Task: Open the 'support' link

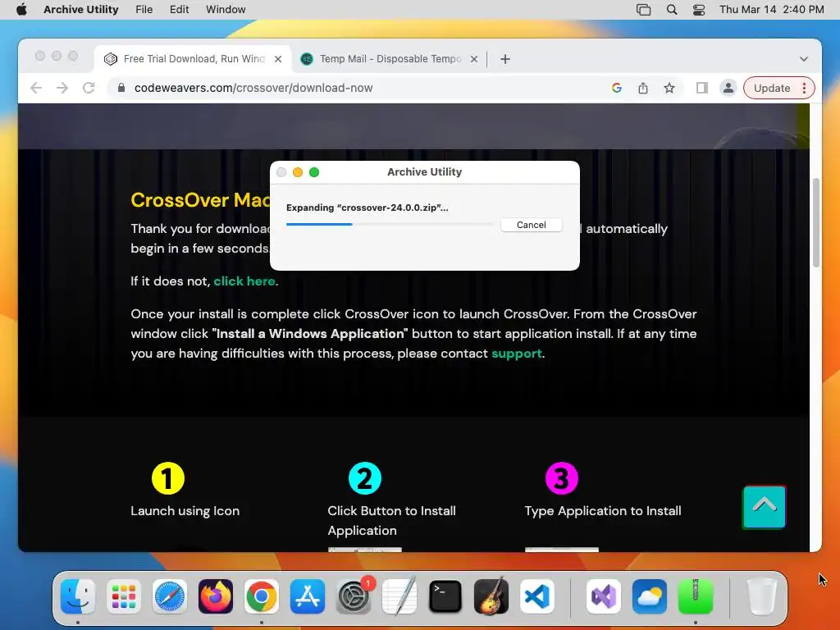Action: (517, 354)
